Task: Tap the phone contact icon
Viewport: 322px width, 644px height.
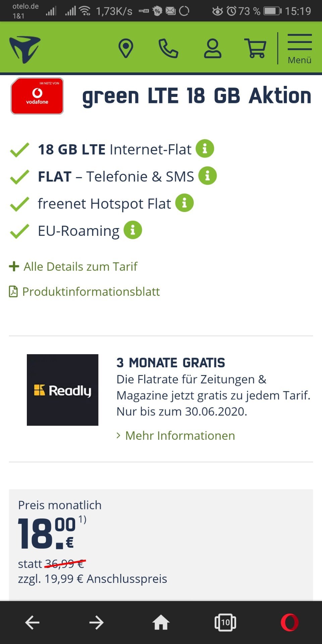Action: point(168,49)
